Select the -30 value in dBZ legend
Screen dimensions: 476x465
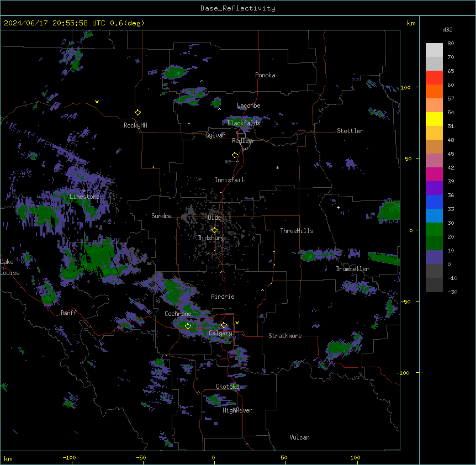(x=452, y=292)
